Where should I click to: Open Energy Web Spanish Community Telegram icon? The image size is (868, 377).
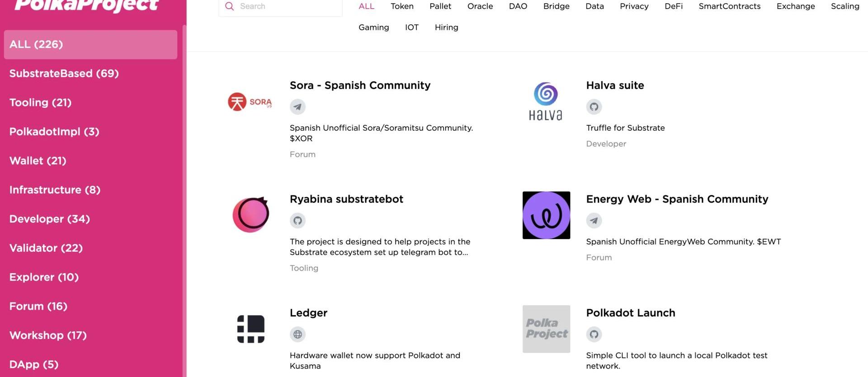coord(594,221)
